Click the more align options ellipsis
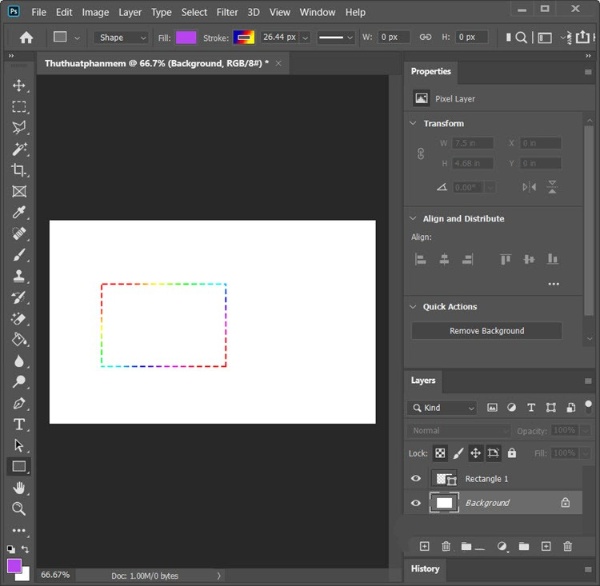 tap(553, 284)
